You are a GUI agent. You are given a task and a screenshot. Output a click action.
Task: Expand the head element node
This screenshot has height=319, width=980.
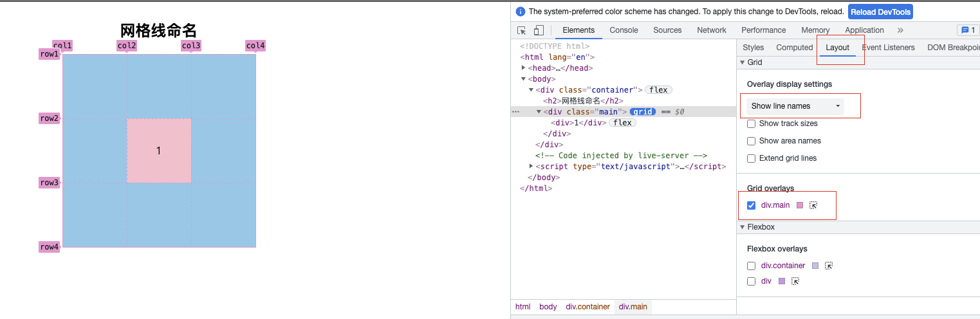(524, 68)
